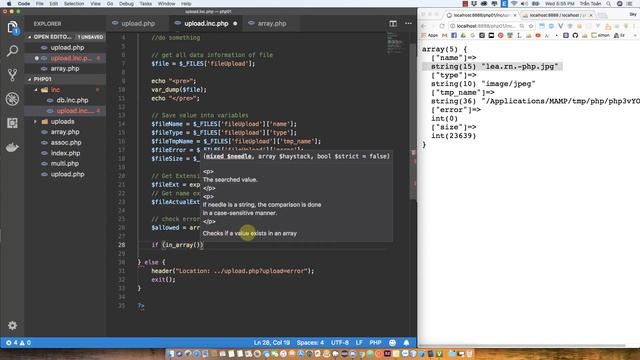Click browser reload button
The width and height of the screenshot is (640, 360).
coord(441,26)
